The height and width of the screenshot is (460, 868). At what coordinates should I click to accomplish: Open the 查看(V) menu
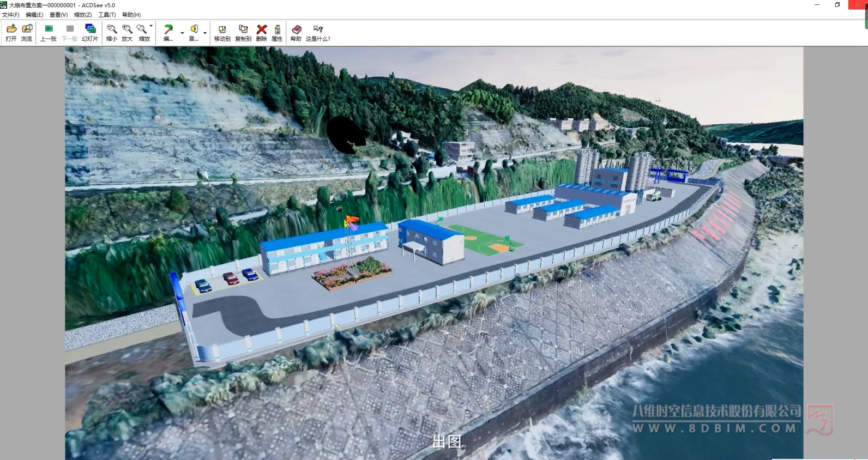tap(58, 15)
